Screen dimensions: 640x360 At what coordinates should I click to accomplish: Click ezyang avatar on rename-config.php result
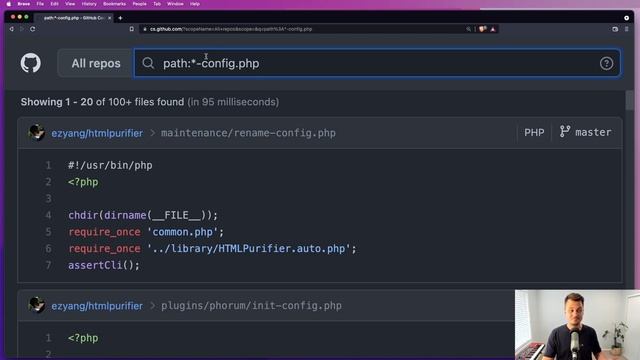click(37, 133)
